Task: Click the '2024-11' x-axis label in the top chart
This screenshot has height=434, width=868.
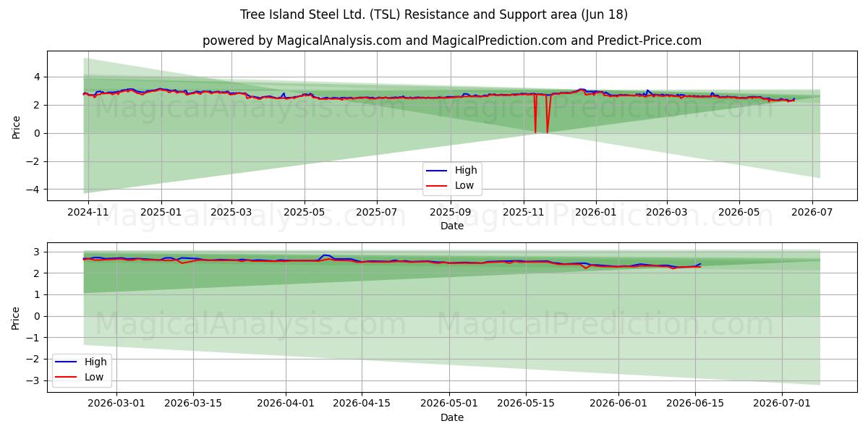Action: click(x=88, y=213)
